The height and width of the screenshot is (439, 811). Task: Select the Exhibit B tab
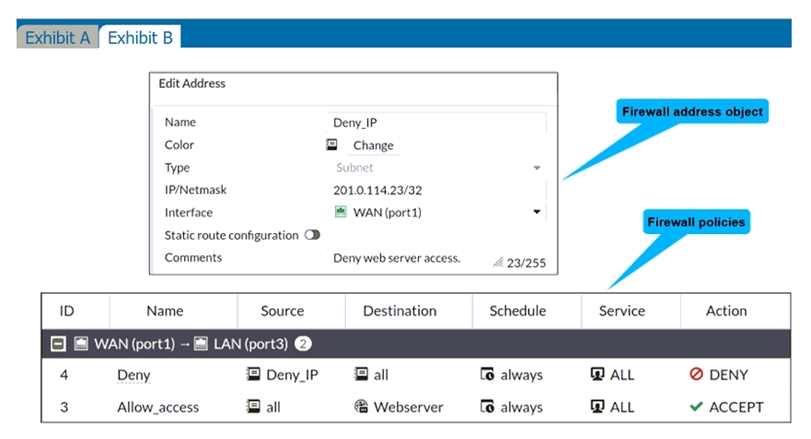coord(140,37)
